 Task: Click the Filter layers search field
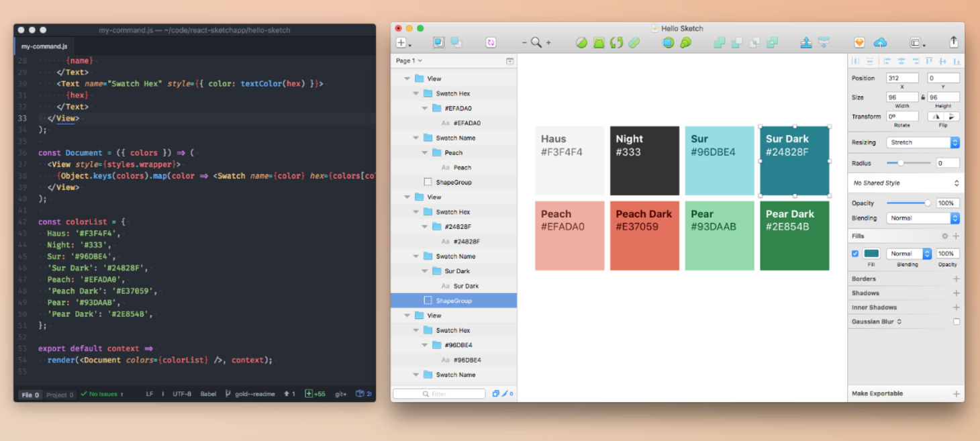click(x=439, y=393)
